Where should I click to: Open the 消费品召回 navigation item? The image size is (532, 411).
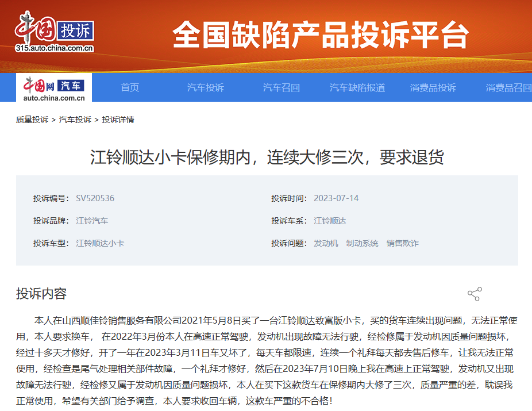click(508, 87)
